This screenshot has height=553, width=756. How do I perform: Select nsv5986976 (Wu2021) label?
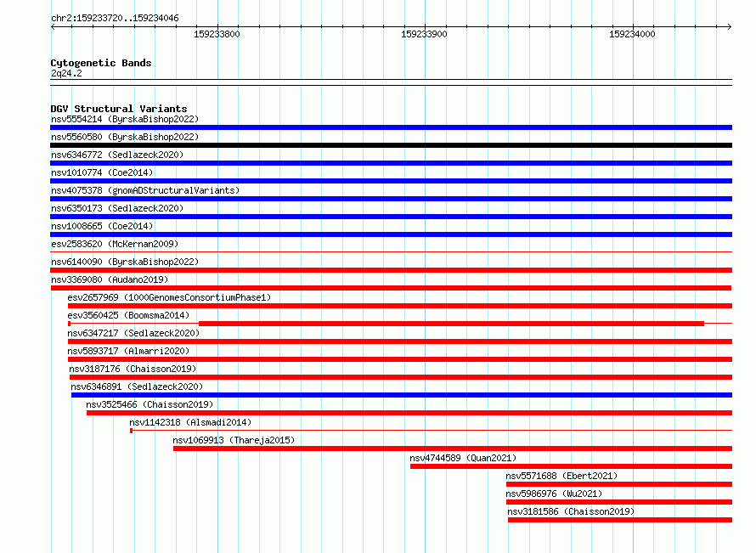point(554,494)
